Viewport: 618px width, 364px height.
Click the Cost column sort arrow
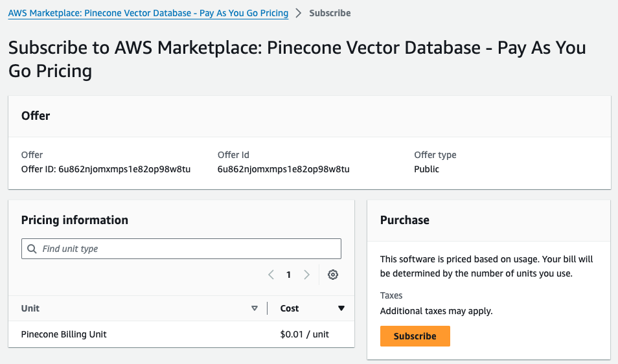pos(341,308)
